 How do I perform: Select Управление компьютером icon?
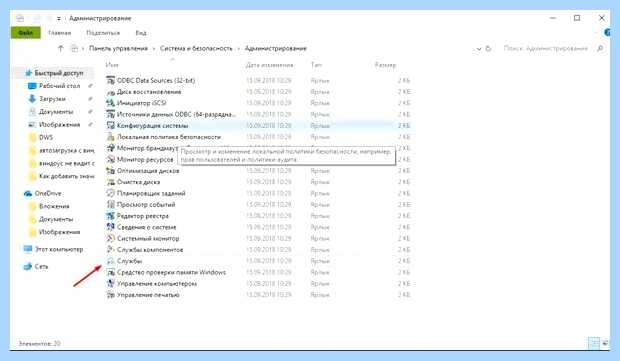pyautogui.click(x=111, y=283)
